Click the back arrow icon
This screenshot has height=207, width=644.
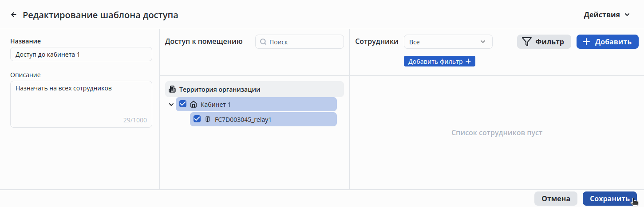point(14,15)
